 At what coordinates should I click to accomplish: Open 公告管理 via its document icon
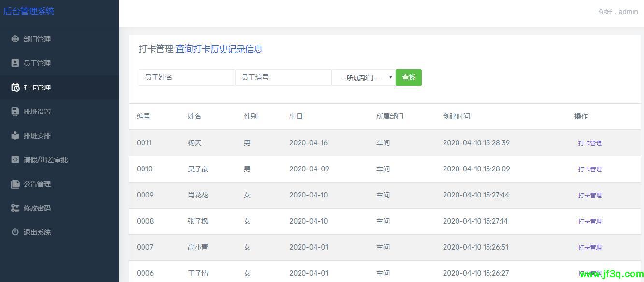[x=15, y=184]
